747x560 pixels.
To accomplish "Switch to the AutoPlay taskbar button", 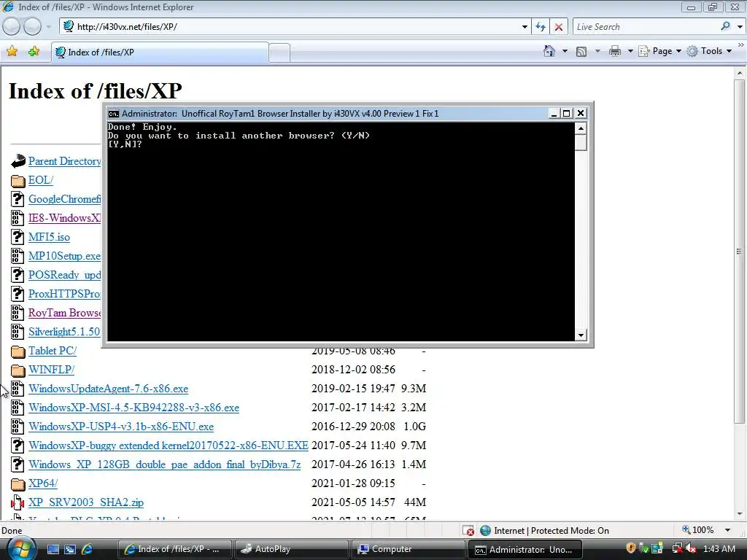I will click(290, 549).
